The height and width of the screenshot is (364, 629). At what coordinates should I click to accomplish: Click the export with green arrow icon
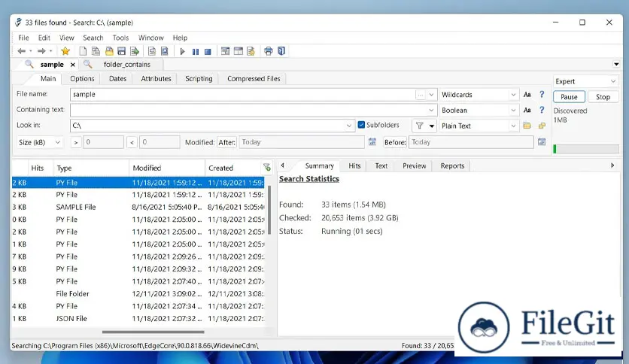[x=135, y=51]
